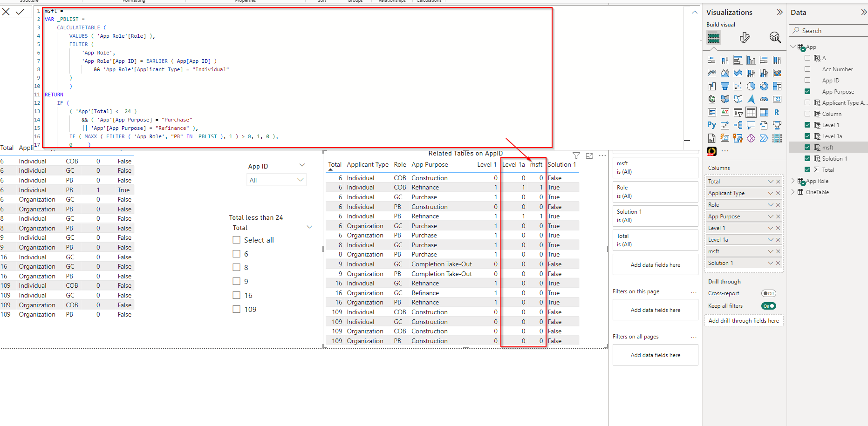Select the Python visual icon
Viewport: 868px width, 426px height.
pyautogui.click(x=711, y=125)
